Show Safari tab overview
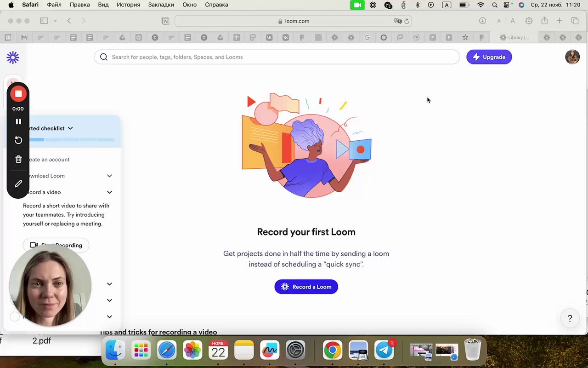588x368 pixels. 575,21
